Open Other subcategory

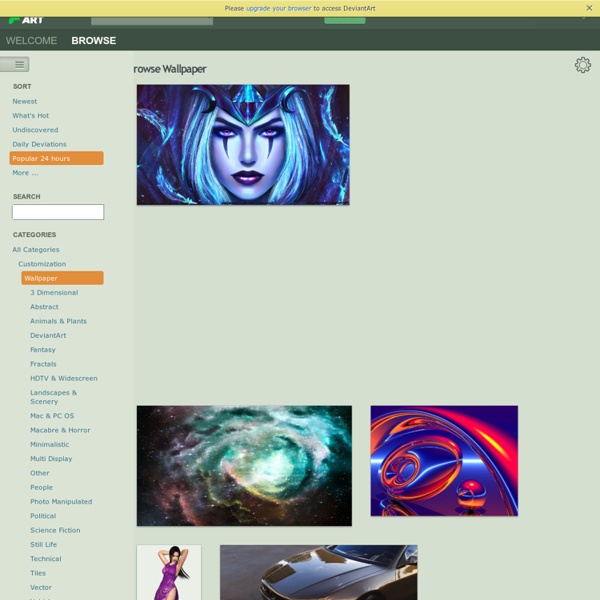40,473
